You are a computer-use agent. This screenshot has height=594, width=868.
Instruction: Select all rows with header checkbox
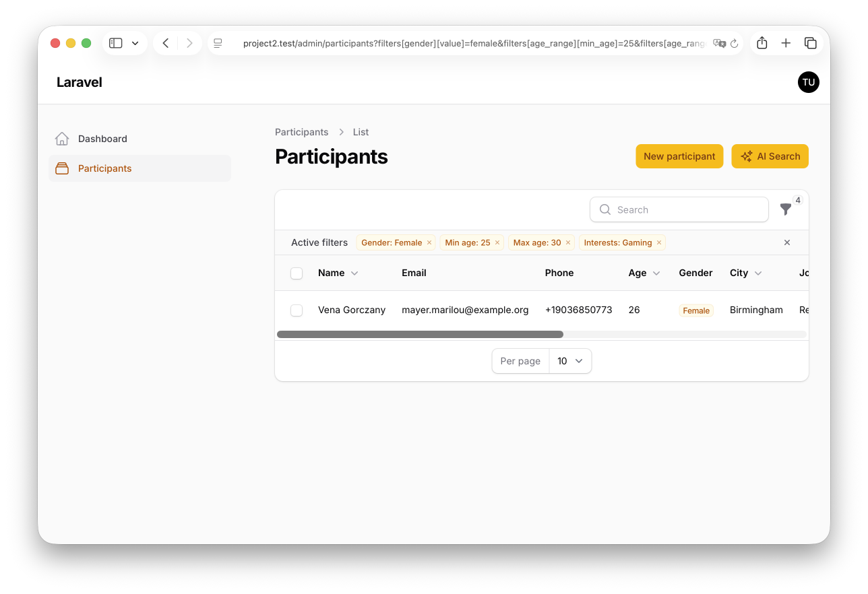point(297,273)
